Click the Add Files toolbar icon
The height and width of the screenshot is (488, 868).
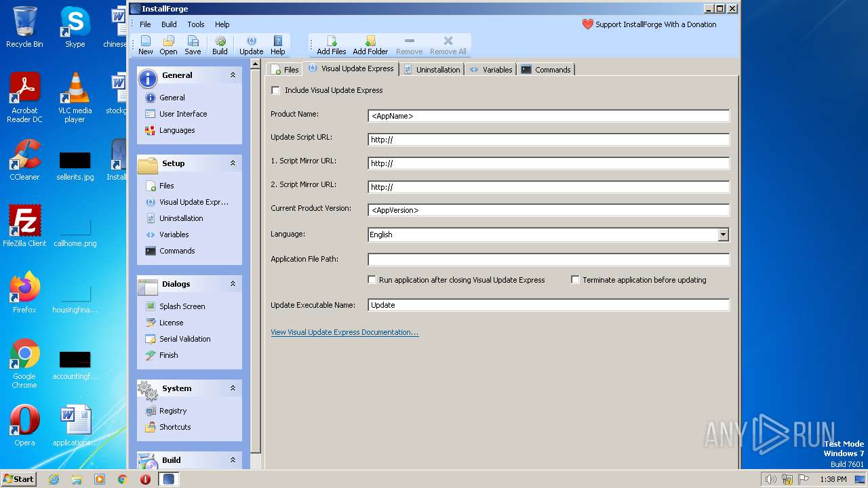click(x=332, y=45)
